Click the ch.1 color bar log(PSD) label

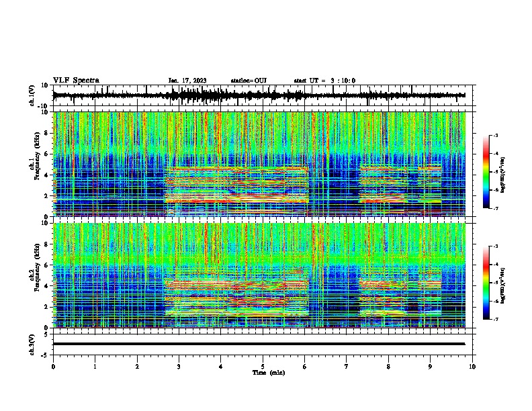[x=502, y=175]
